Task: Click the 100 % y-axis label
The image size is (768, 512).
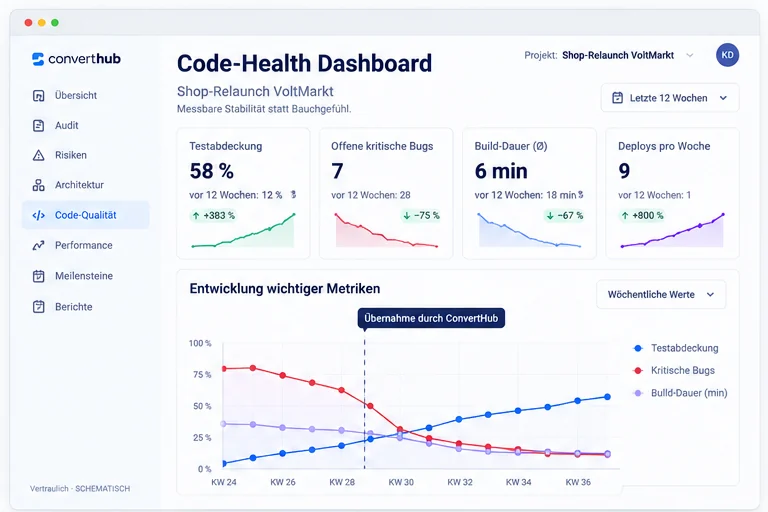Action: [x=200, y=343]
